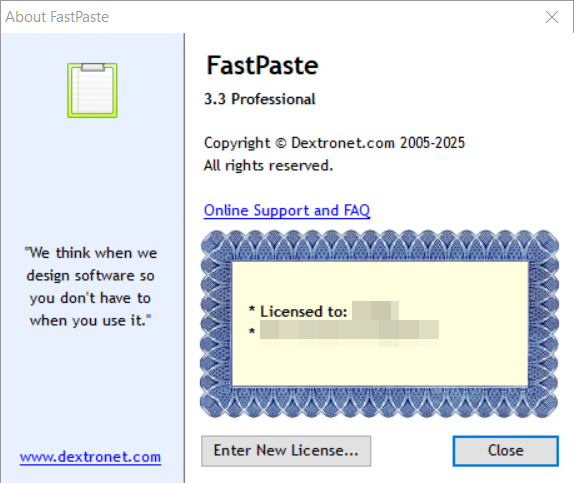
Task: Click the design software quote text
Action: [90, 287]
